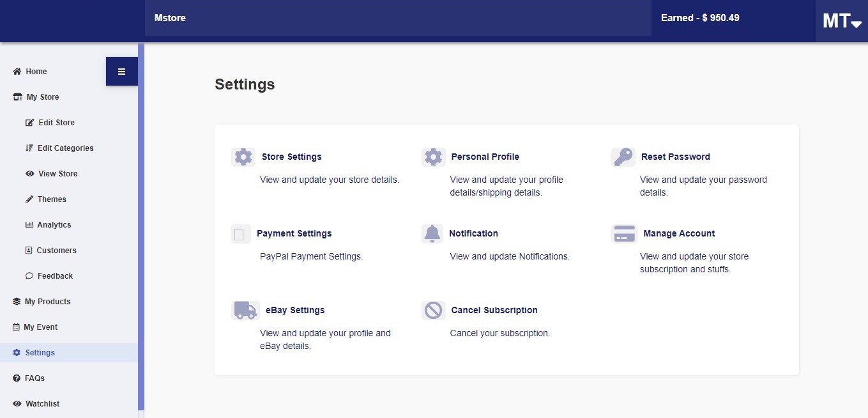Screen dimensions: 868x418
Task: Open the Cancel Subscription link
Action: coord(494,310)
